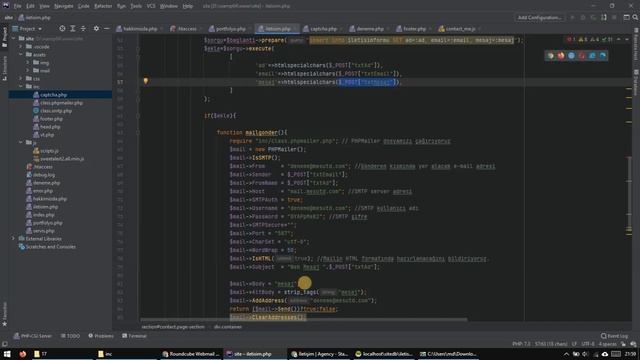Image resolution: width=640 pixels, height=360 pixels.
Task: Collapse the site root folder
Action: coord(13,38)
